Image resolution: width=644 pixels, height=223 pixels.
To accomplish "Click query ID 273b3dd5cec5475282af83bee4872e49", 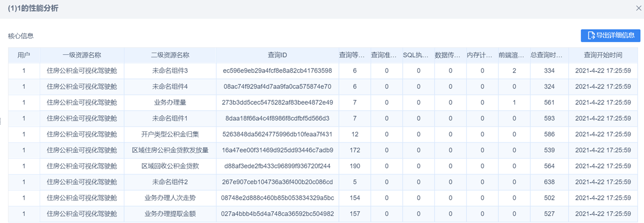I will 277,103.
